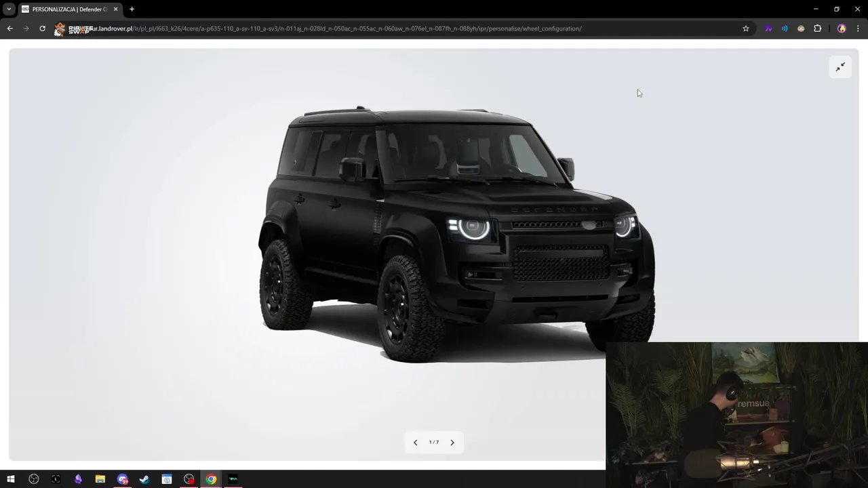Image resolution: width=868 pixels, height=488 pixels.
Task: Open the purple crystal app in taskbar
Action: [78, 479]
